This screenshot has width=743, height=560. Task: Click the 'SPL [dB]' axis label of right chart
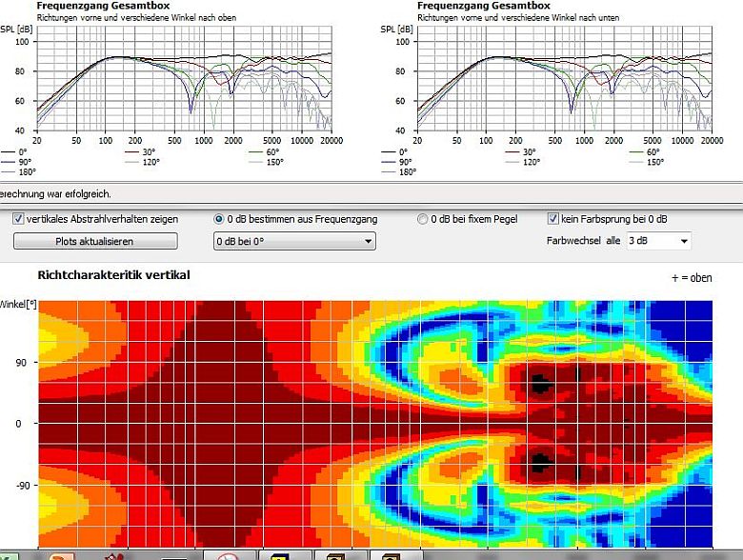click(x=397, y=30)
